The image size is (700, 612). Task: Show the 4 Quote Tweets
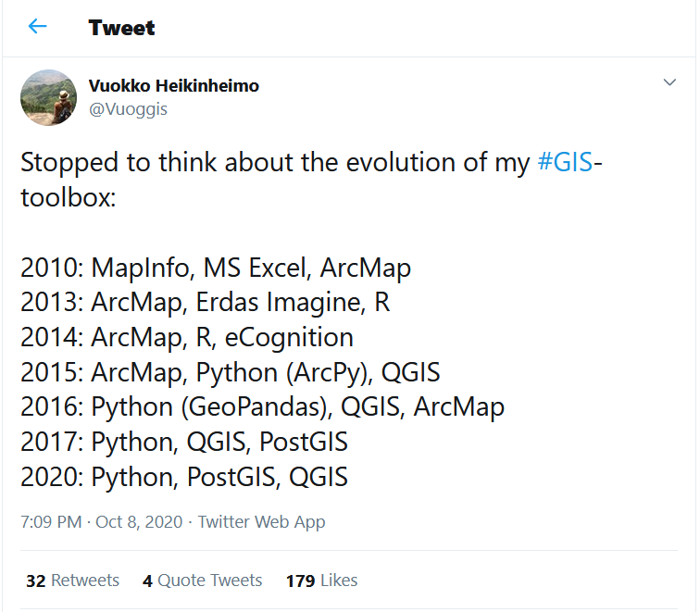[x=203, y=581]
